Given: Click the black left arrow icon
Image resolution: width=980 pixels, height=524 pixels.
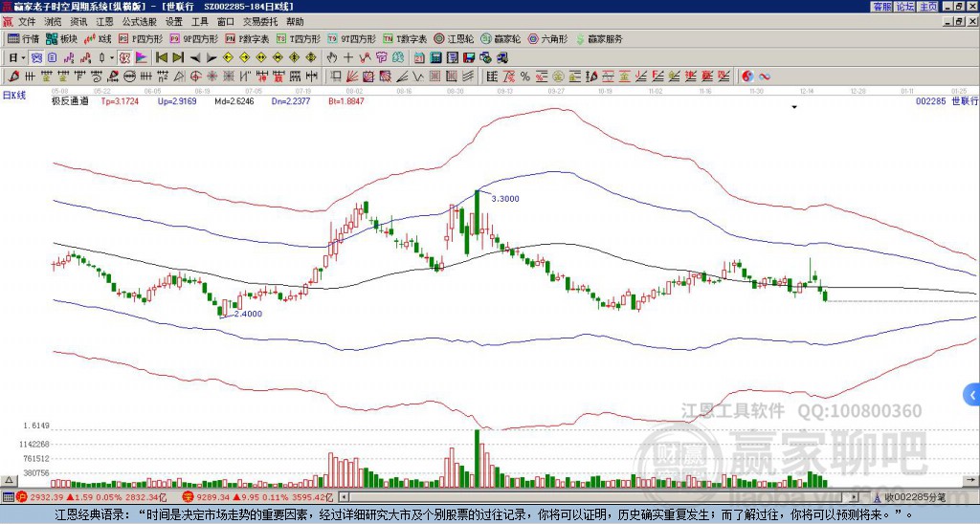Looking at the screenshot, I should coord(195,58).
